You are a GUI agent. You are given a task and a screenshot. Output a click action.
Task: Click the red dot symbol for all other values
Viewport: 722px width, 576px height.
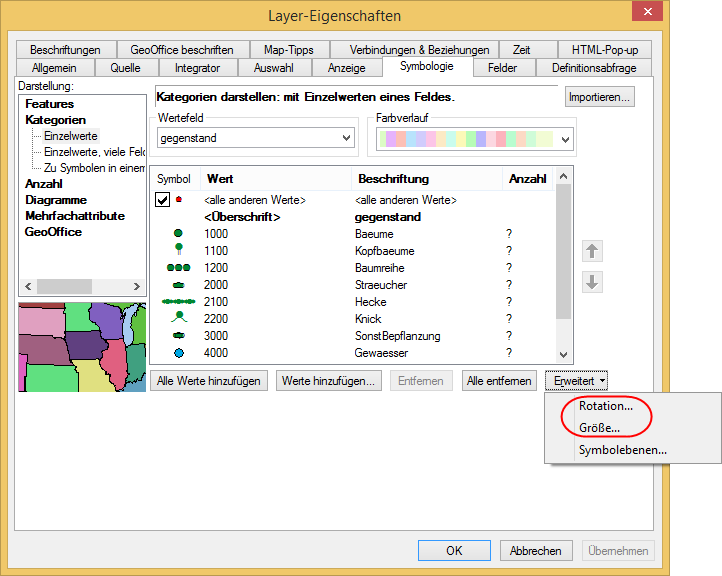point(179,199)
